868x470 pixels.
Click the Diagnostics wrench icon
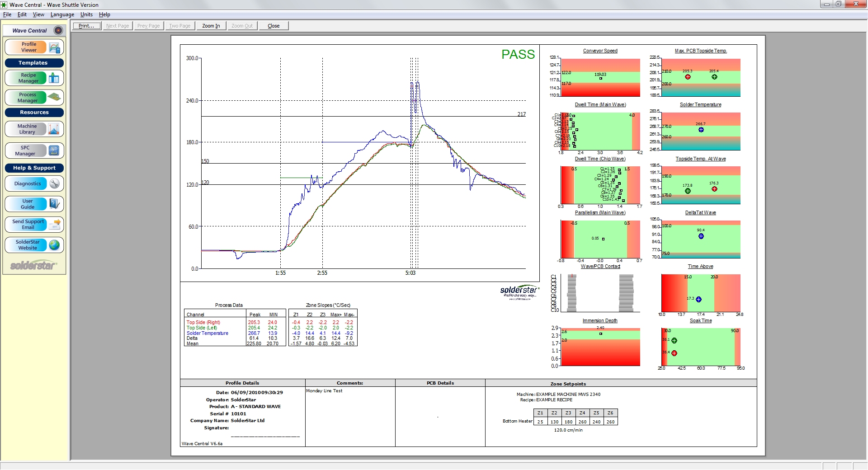click(54, 183)
